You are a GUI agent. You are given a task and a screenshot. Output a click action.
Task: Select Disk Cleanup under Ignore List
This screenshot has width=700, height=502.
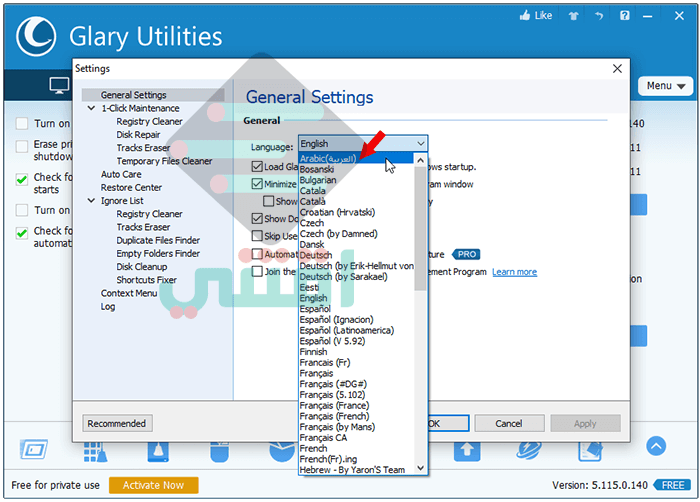pos(142,267)
